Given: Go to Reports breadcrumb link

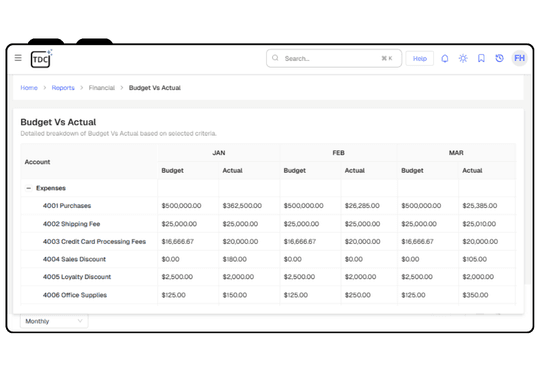Looking at the screenshot, I should click(63, 88).
